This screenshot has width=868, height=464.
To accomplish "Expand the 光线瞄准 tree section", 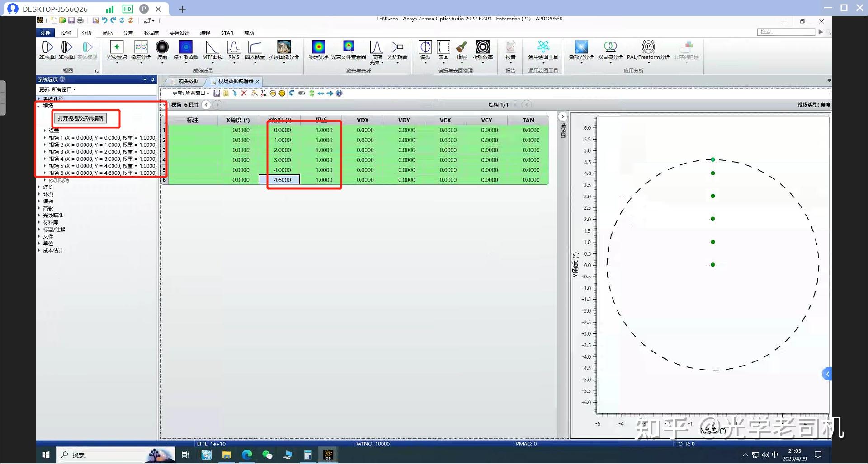I will 38,216.
